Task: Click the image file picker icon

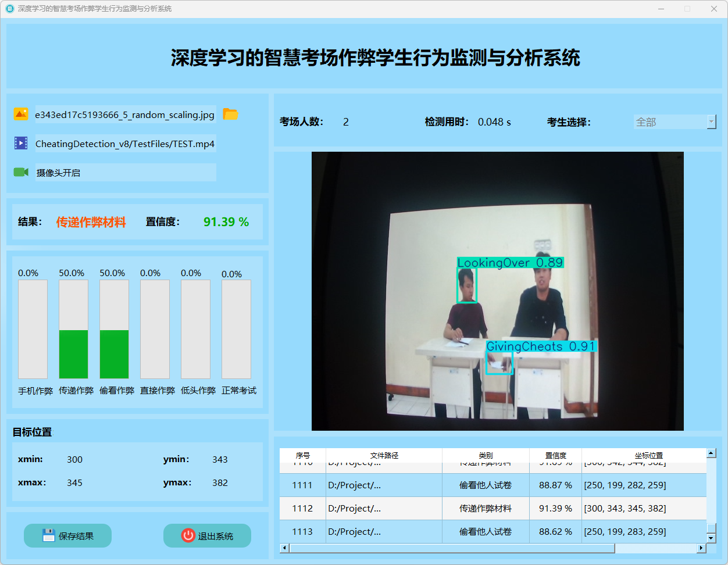Action: [x=21, y=115]
